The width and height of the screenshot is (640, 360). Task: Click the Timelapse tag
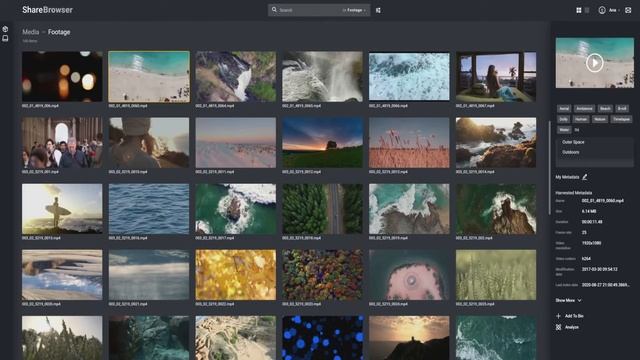[x=621, y=119]
